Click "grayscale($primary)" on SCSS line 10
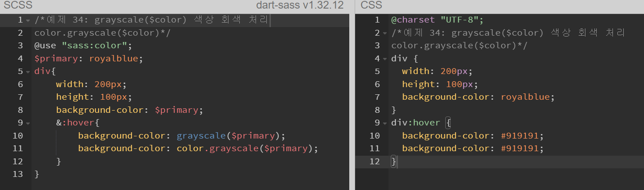 [228, 136]
